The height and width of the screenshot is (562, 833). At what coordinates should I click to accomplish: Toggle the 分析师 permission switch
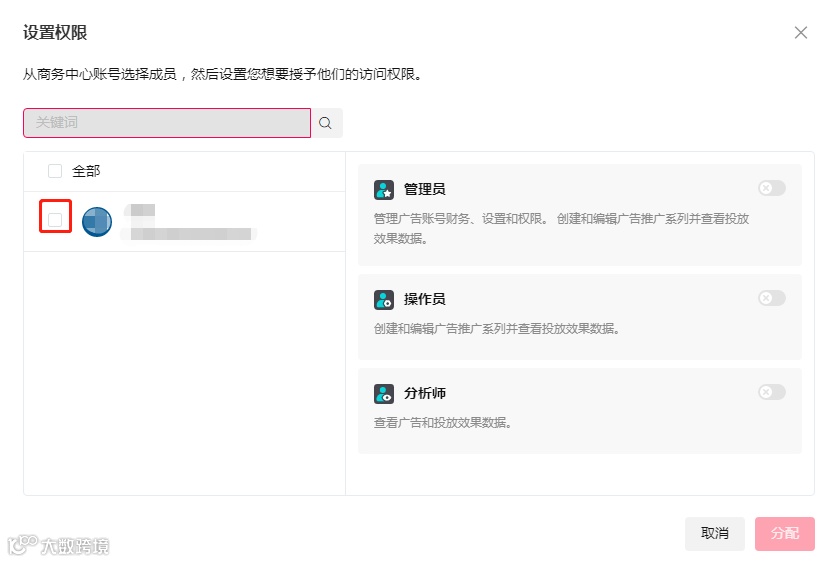pos(772,392)
